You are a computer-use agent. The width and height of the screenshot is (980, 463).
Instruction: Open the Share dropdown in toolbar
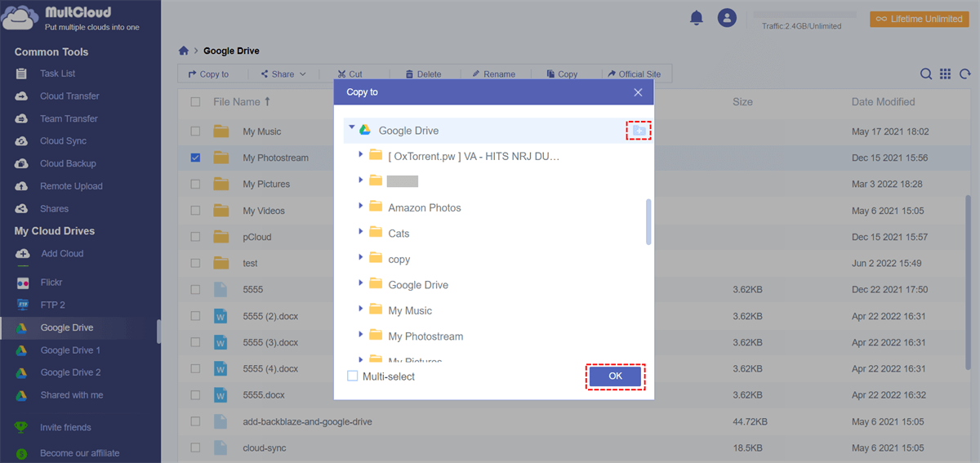pyautogui.click(x=283, y=74)
